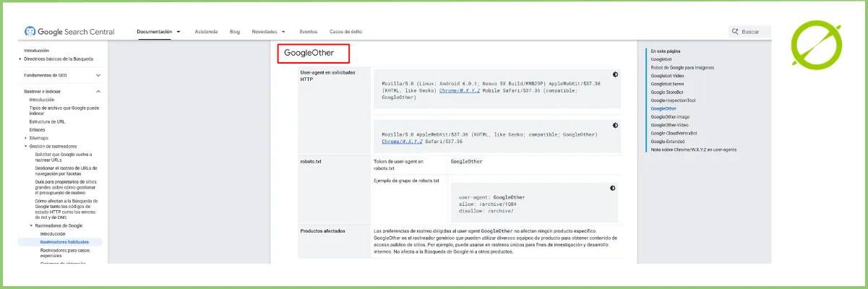This screenshot has height=289, width=868.
Task: Click the Google Search Central logo
Action: [69, 32]
